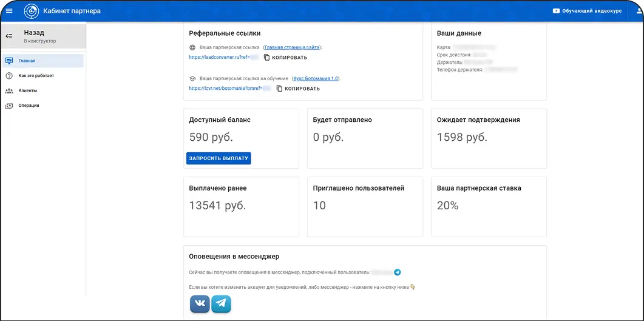Click the Клиенты people icon in sidebar
Viewport: 644px width, 321px height.
pos(9,90)
